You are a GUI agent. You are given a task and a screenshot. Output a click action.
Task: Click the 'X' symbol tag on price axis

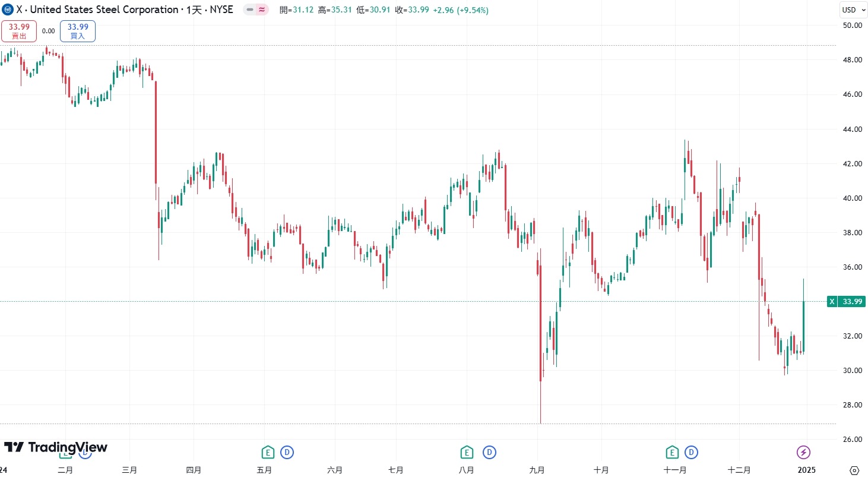coord(832,302)
